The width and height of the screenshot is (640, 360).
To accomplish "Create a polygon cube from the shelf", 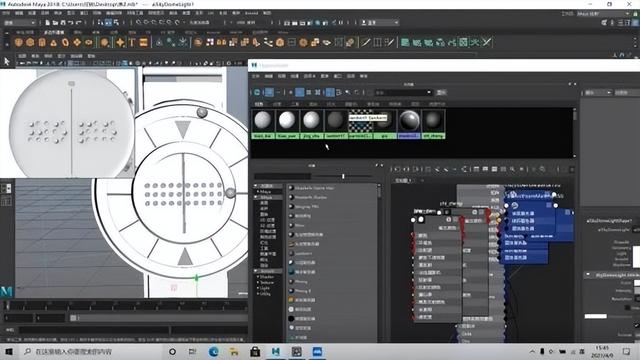I will click(30, 42).
